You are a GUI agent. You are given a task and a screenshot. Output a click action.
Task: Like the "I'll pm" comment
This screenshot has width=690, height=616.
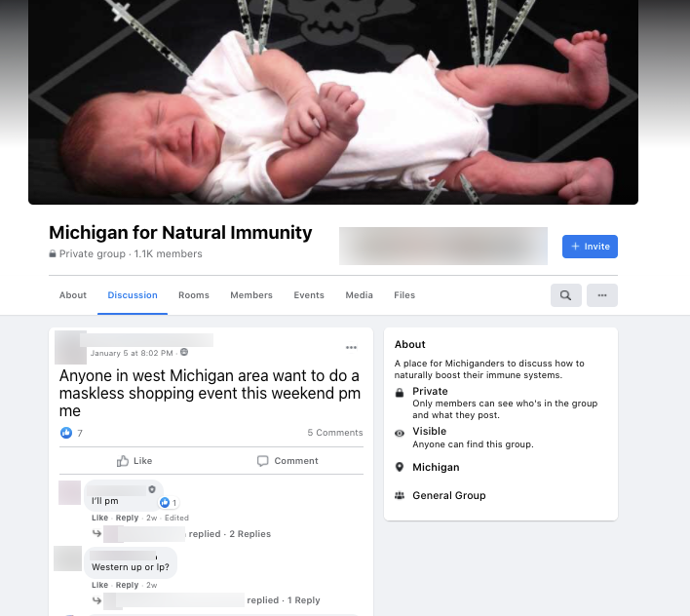[99, 518]
